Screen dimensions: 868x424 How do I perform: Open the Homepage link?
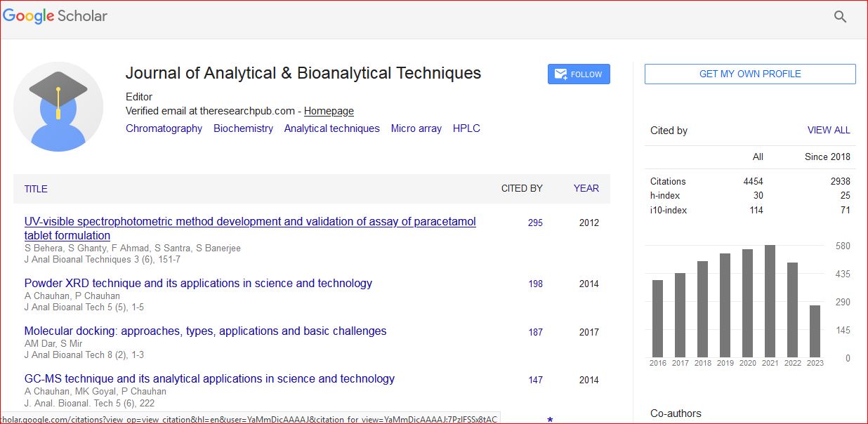[329, 111]
